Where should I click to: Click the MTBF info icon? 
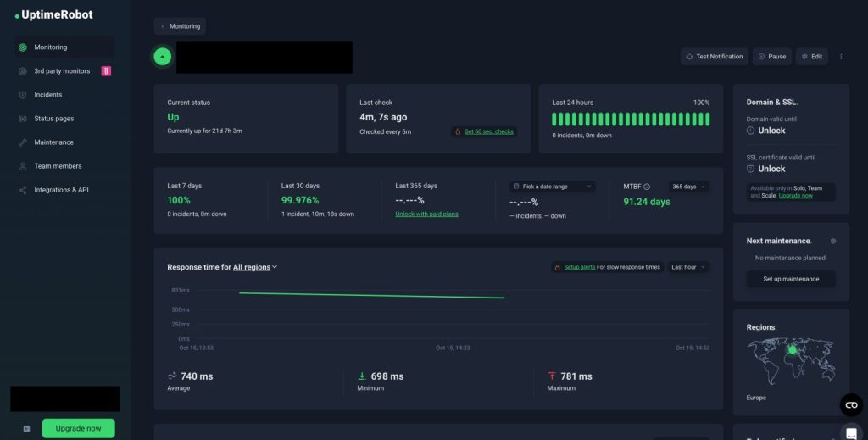(647, 187)
